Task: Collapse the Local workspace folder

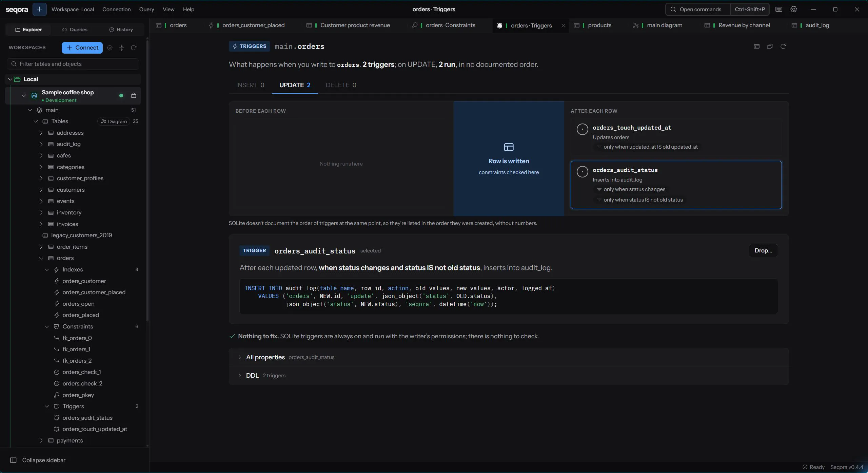Action: pos(10,79)
